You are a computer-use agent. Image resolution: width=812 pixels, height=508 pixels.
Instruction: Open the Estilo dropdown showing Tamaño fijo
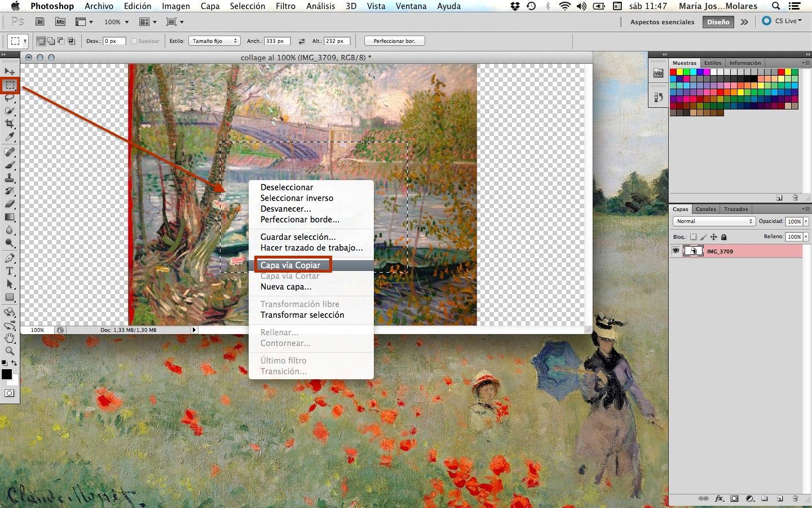coord(214,41)
